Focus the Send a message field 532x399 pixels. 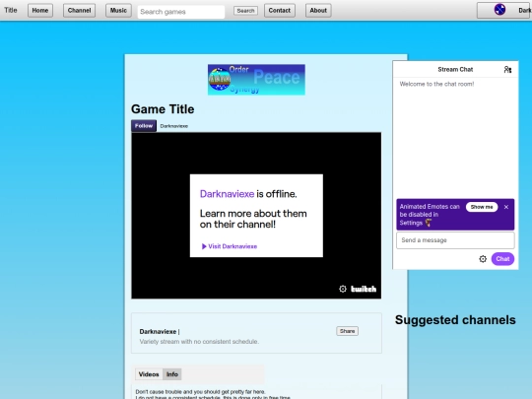pyautogui.click(x=455, y=240)
